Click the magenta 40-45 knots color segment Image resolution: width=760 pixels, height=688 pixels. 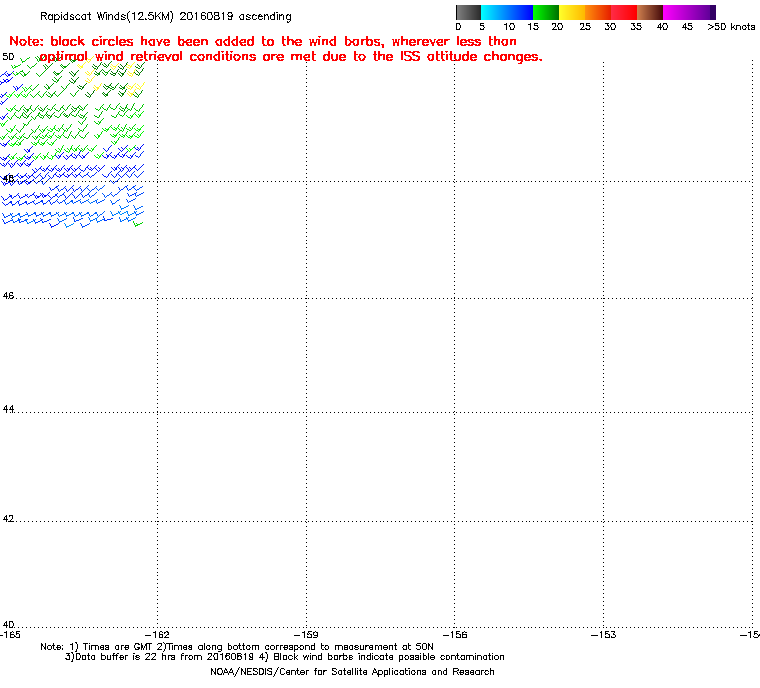pyautogui.click(x=676, y=12)
